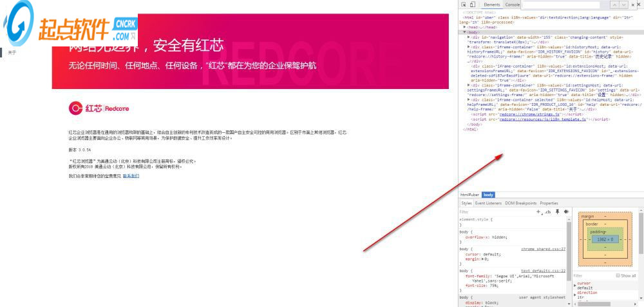Enable the Show all checkbox
Viewport: 644px width, 307px height.
click(x=618, y=275)
